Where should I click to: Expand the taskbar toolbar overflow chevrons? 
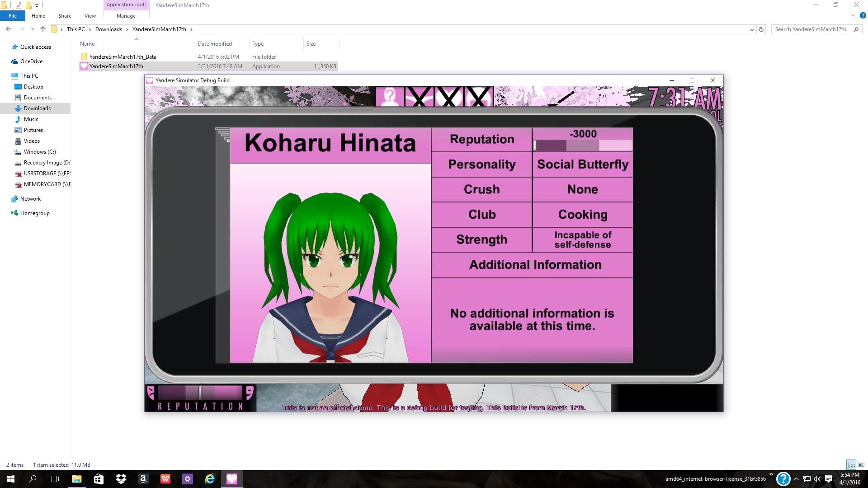(771, 474)
